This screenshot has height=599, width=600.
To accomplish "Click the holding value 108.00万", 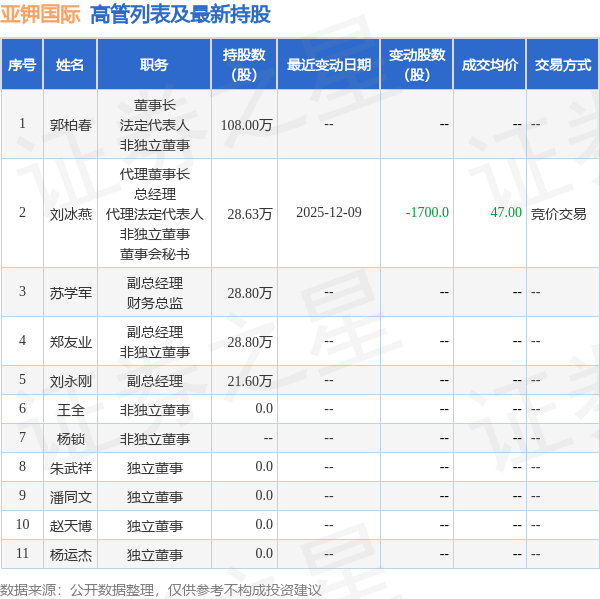I will 246,125.
